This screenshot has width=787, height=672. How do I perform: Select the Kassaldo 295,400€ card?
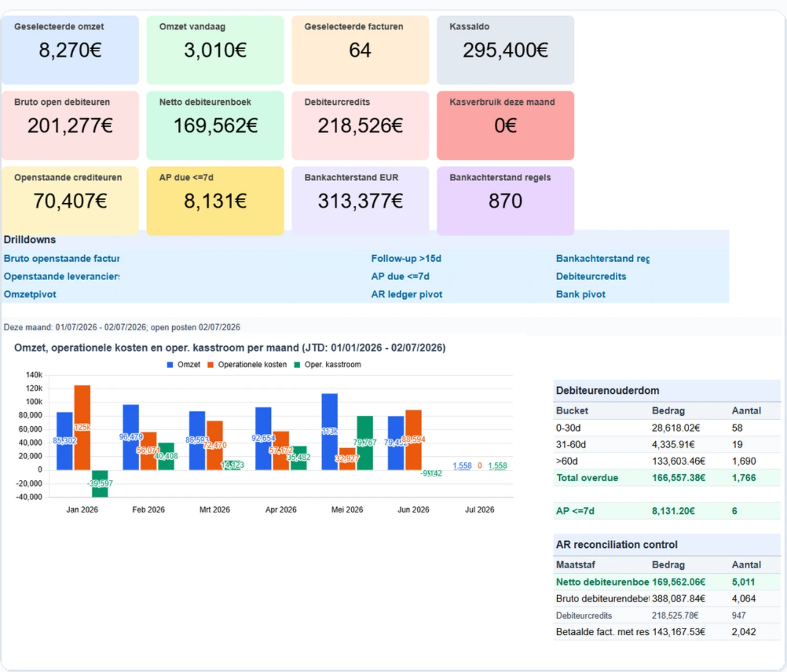tap(505, 50)
